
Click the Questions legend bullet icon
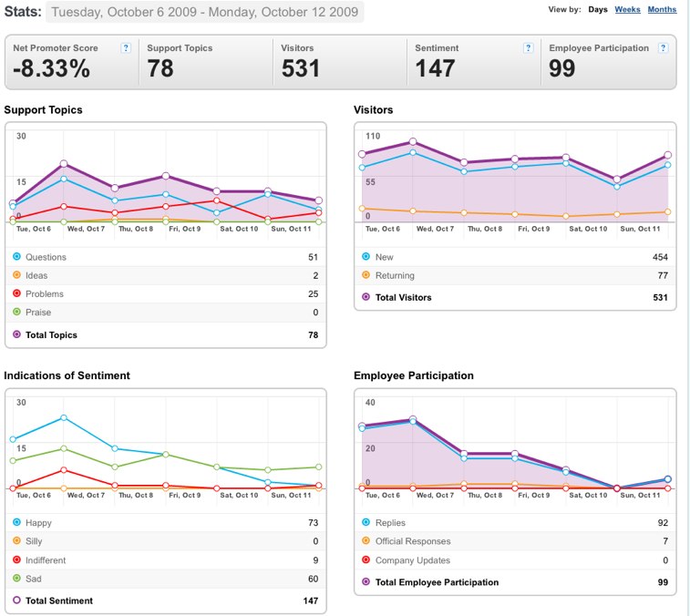(x=16, y=257)
